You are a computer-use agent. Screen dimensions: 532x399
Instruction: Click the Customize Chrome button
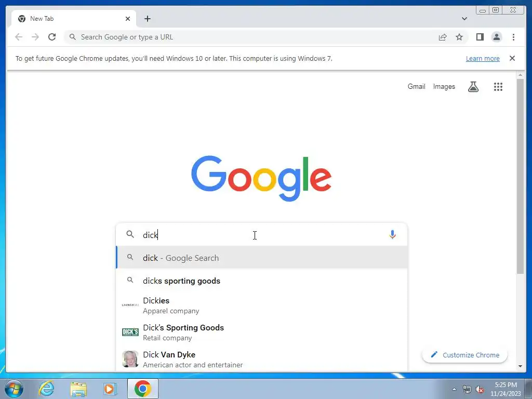tap(464, 355)
